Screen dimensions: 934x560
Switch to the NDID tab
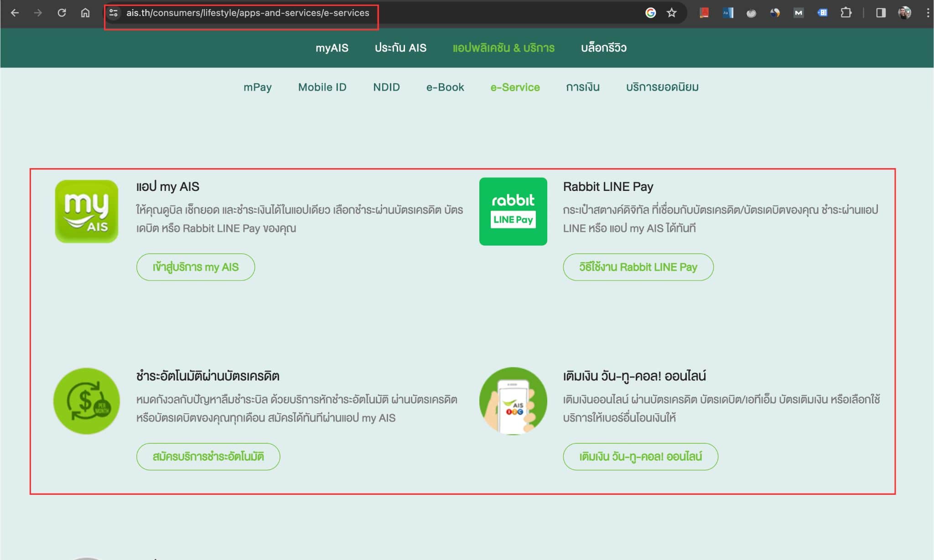[386, 87]
